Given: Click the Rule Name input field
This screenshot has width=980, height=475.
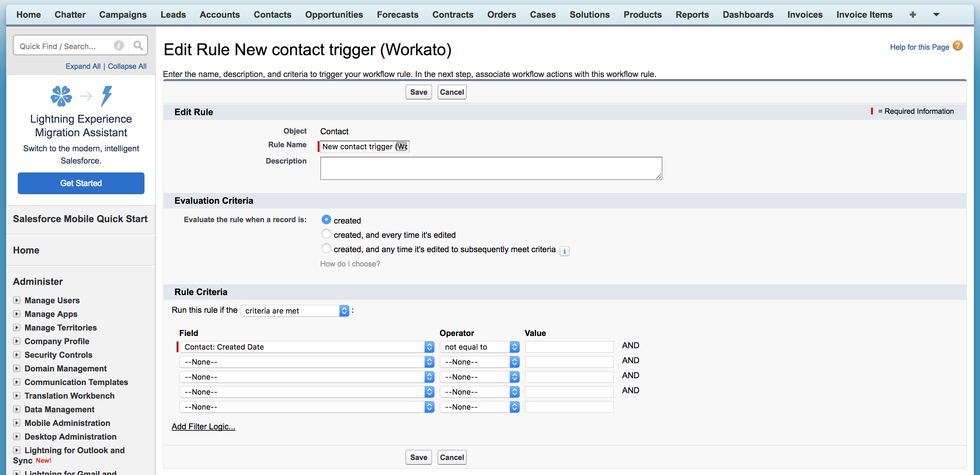Looking at the screenshot, I should point(365,146).
